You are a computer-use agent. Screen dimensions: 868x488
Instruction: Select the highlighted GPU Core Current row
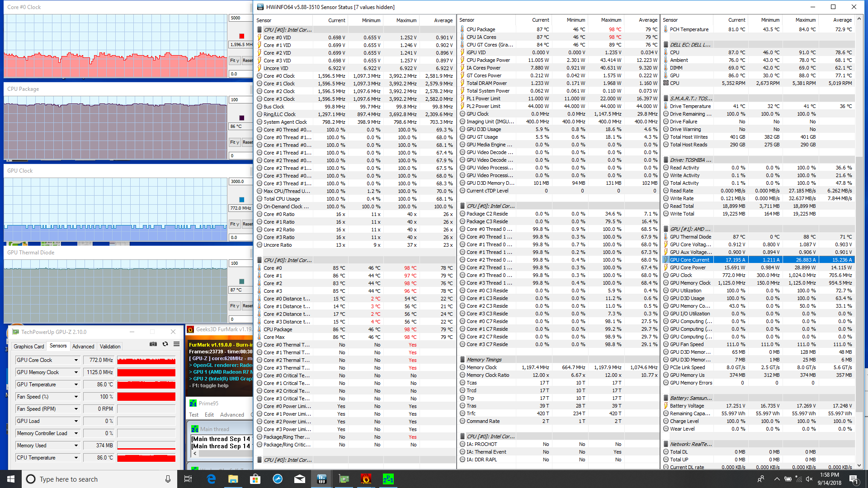(758, 260)
